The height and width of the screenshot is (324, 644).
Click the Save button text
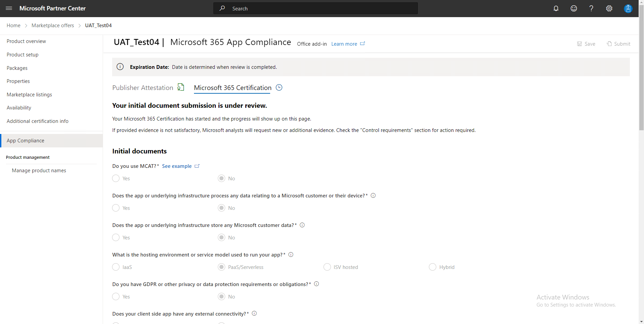pyautogui.click(x=590, y=44)
